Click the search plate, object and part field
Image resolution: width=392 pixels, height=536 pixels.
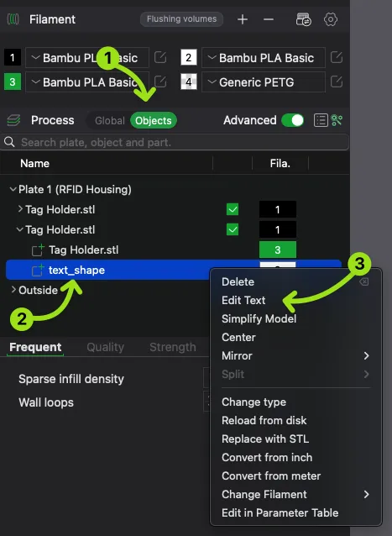[x=175, y=142]
